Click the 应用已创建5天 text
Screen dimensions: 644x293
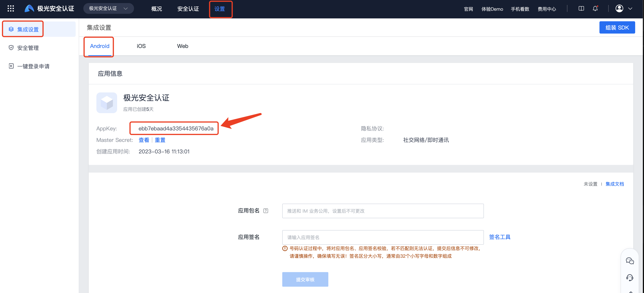click(x=138, y=109)
